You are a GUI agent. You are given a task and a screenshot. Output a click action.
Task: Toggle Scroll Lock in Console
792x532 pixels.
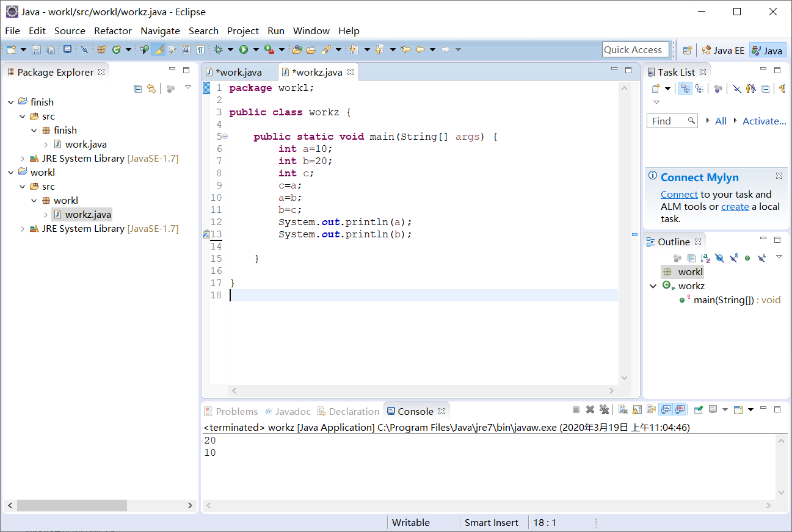click(637, 410)
